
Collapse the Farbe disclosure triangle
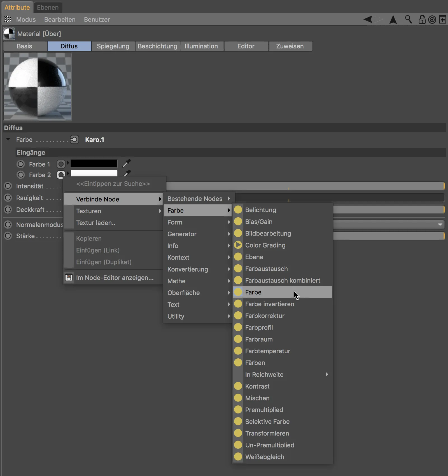pyautogui.click(x=8, y=139)
